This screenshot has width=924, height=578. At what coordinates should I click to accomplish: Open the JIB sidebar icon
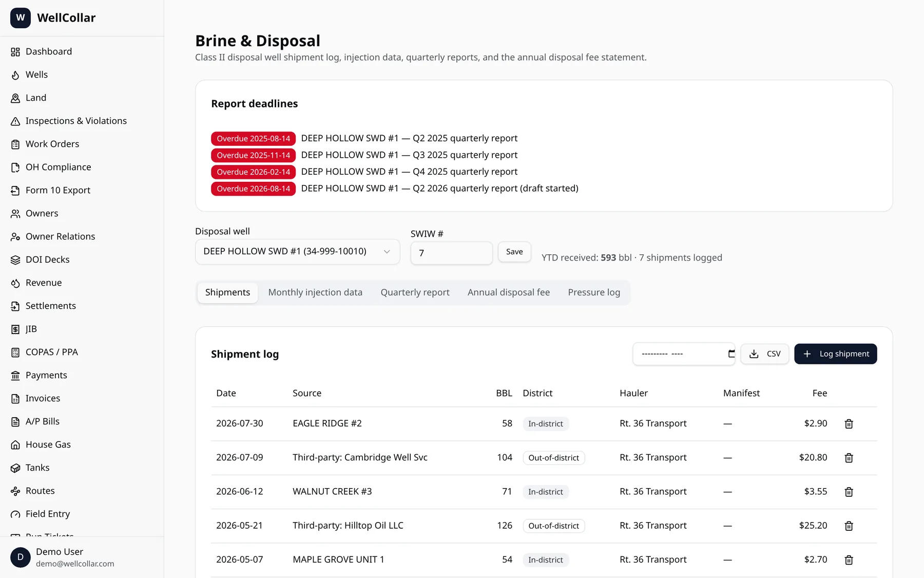15,329
